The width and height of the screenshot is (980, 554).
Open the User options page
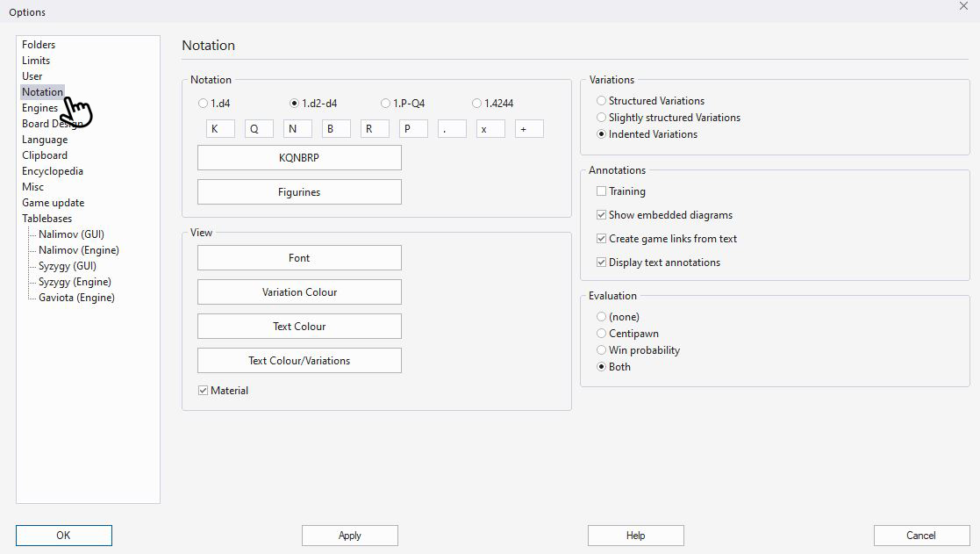coord(32,76)
